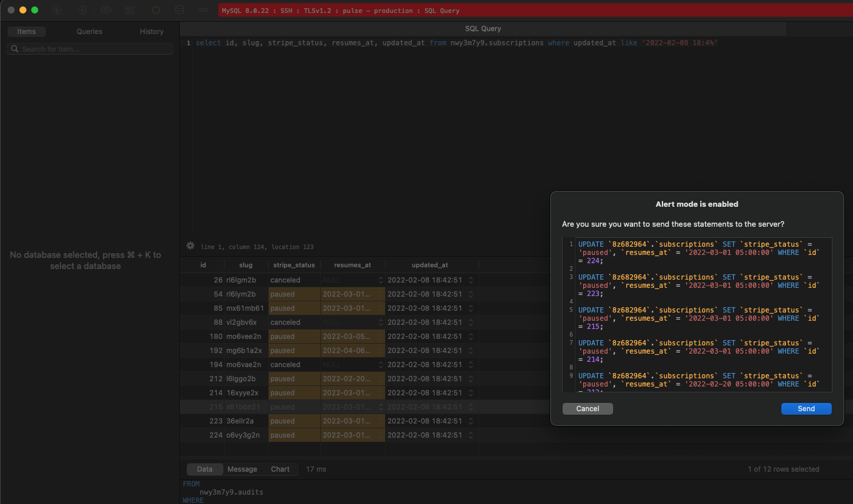Start a new query with the SQL icon
Screen dimensions: 853x504
click(x=203, y=10)
